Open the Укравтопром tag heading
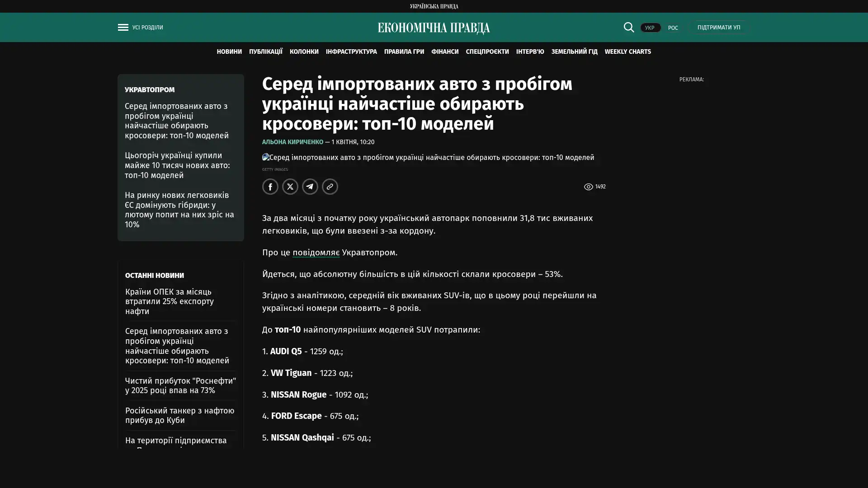Viewport: 868px width, 488px height. point(150,90)
